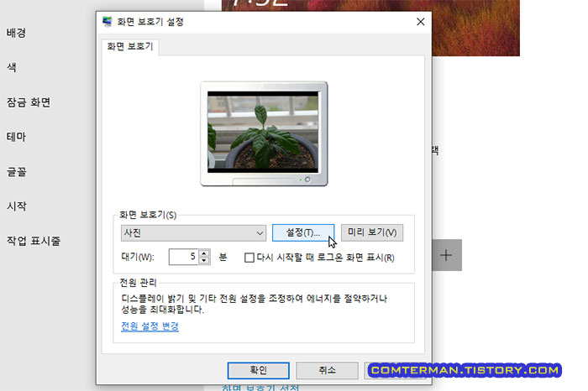This screenshot has height=391, width=588.
Task: Open 잠금 화면 in the Settings sidebar
Action: tap(29, 102)
